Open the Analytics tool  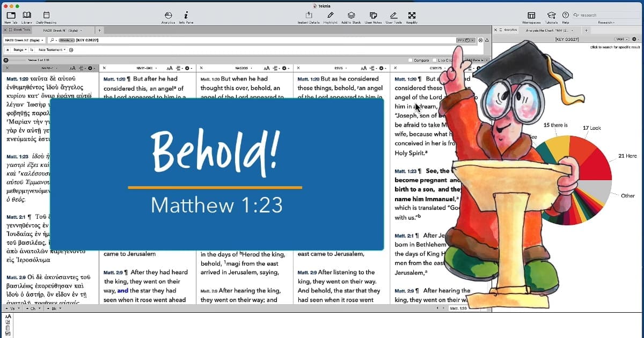point(168,14)
